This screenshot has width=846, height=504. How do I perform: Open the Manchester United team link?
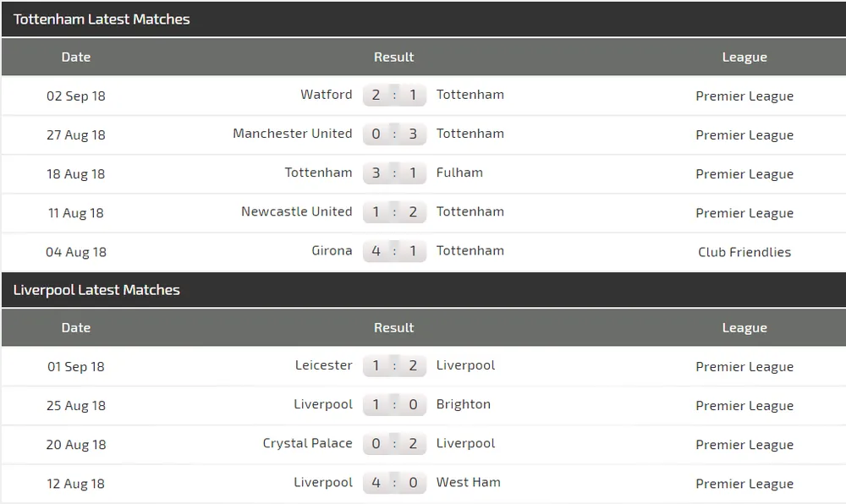tap(292, 134)
